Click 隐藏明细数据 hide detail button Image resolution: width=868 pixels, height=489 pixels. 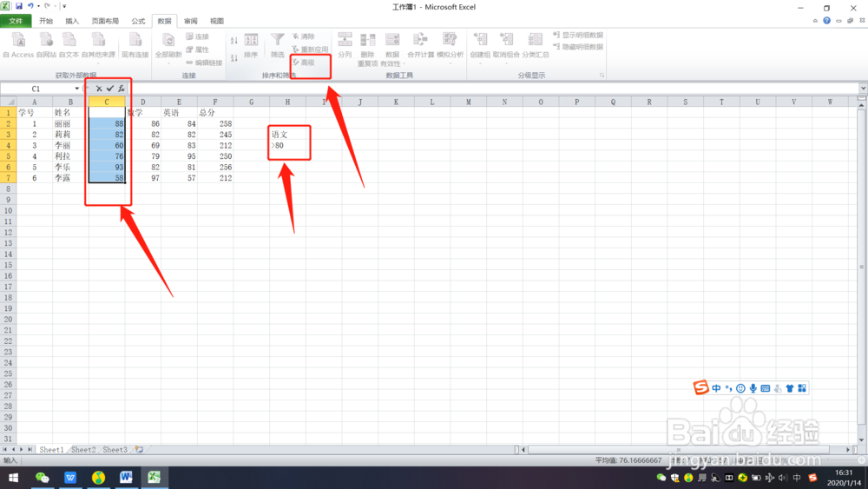pos(578,47)
